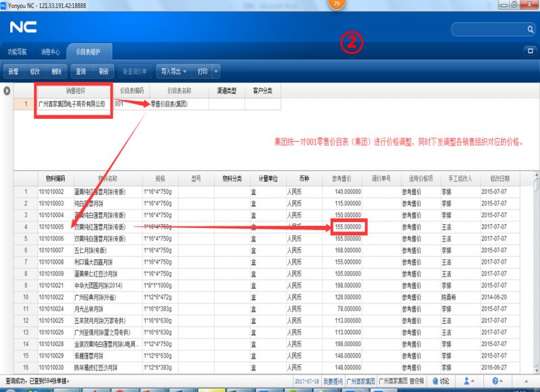Click the 删除 button
This screenshot has height=392, width=540.
(57, 72)
